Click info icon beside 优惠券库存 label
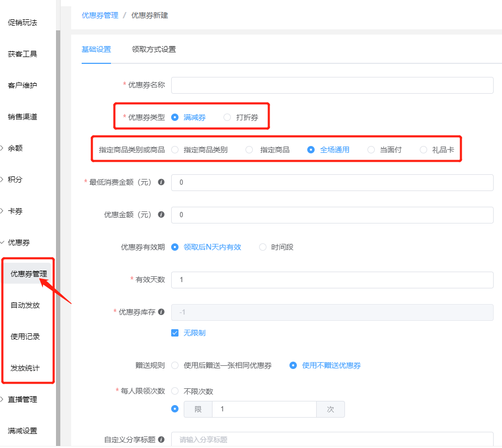This screenshot has height=448, width=502. 161,312
